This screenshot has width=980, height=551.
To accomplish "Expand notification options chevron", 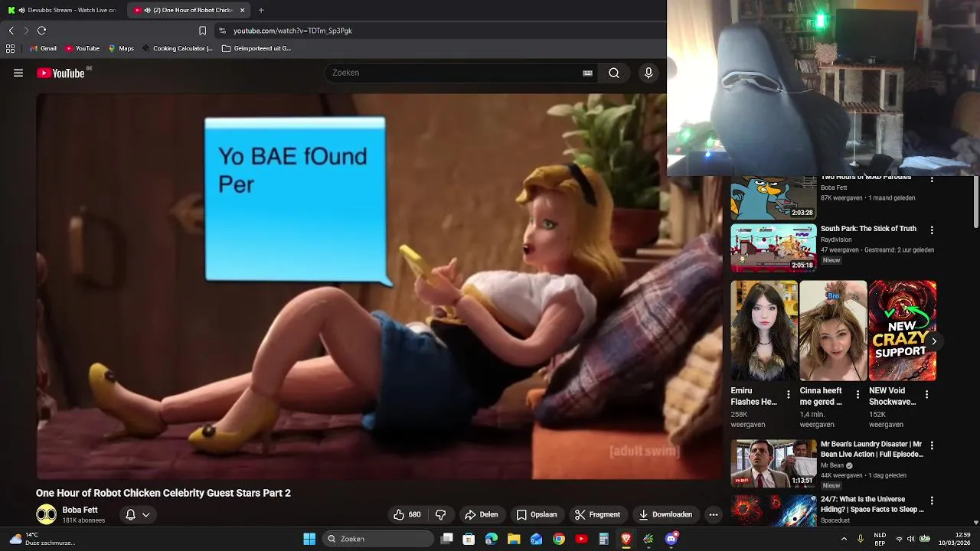I will 145,514.
